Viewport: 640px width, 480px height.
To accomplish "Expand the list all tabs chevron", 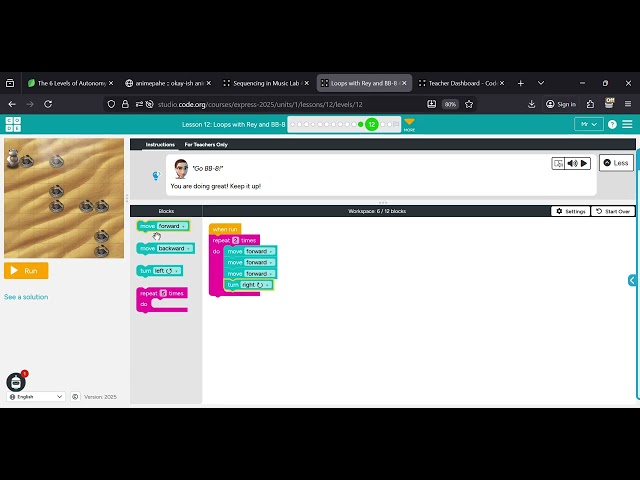I will (x=541, y=83).
